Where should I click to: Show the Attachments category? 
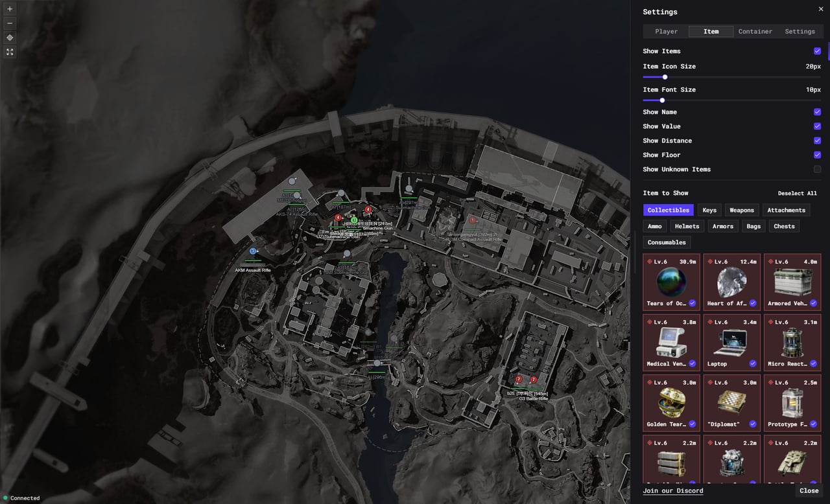point(786,210)
